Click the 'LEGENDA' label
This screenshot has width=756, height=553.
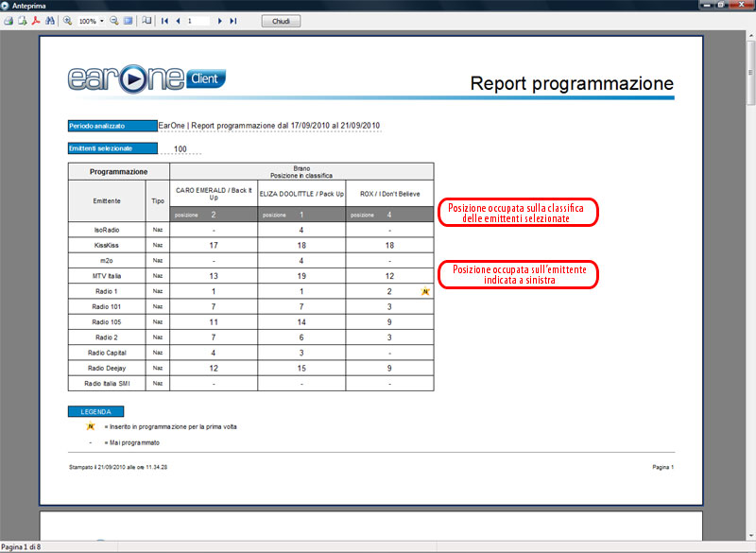pos(96,412)
